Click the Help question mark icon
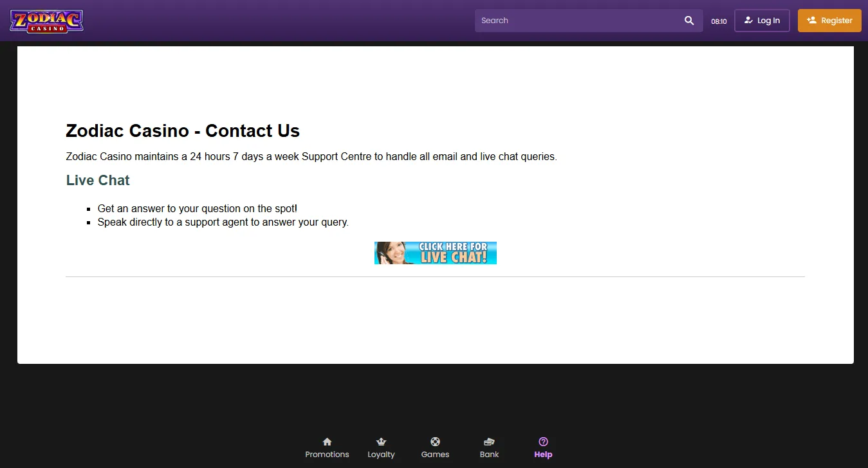The height and width of the screenshot is (468, 868). (x=543, y=442)
